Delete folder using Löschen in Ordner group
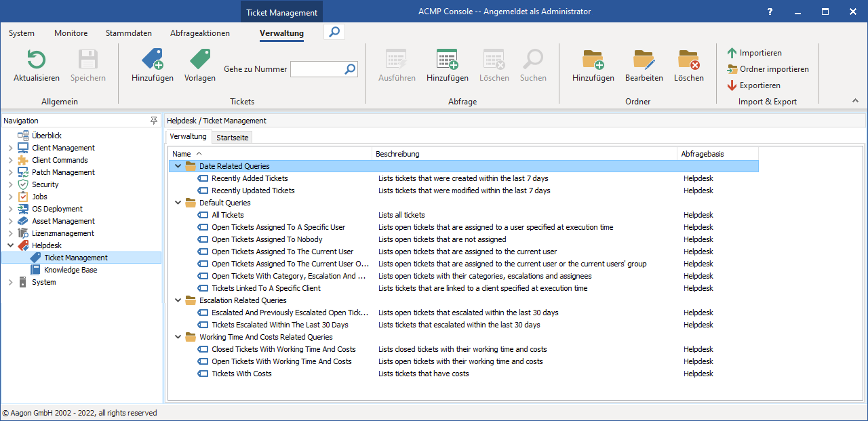 pos(688,60)
